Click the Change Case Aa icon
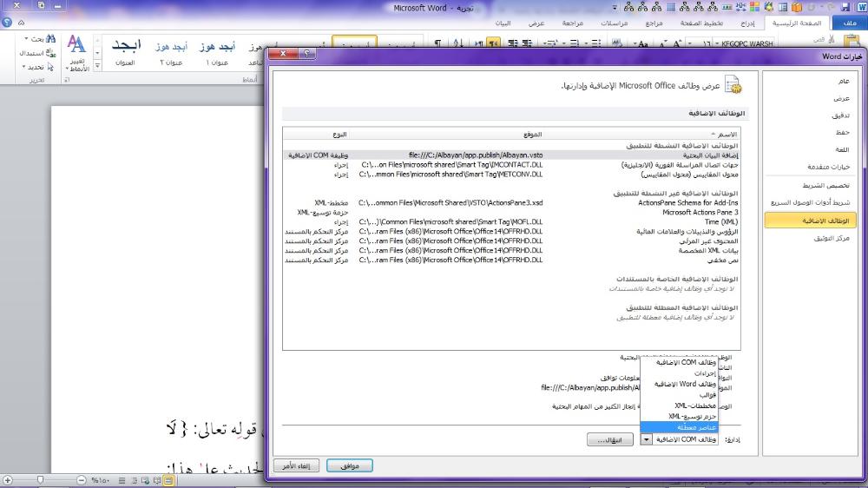Image resolution: width=868 pixels, height=488 pixels. [641, 43]
